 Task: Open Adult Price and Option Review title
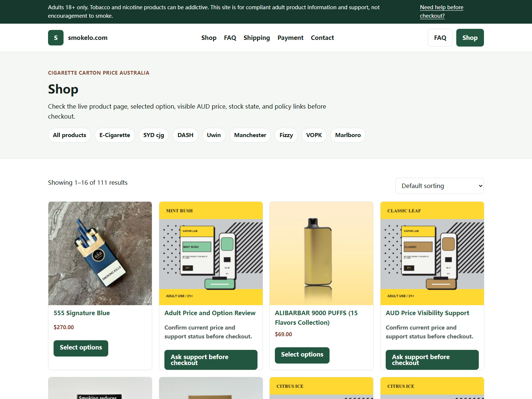click(x=210, y=313)
